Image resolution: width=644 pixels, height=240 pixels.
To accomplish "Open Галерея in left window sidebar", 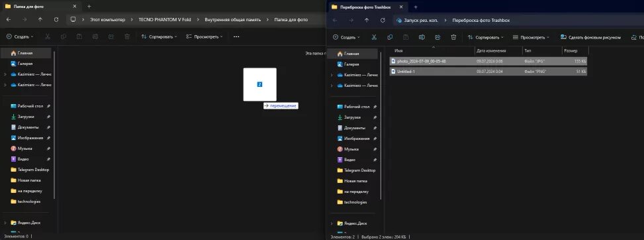I will [x=26, y=64].
